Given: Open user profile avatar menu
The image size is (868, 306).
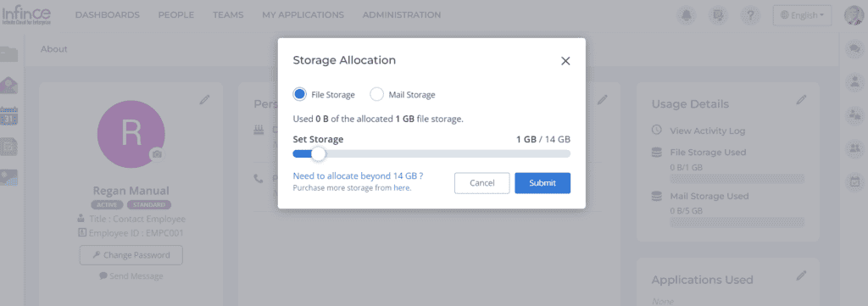Looking at the screenshot, I should pyautogui.click(x=855, y=15).
